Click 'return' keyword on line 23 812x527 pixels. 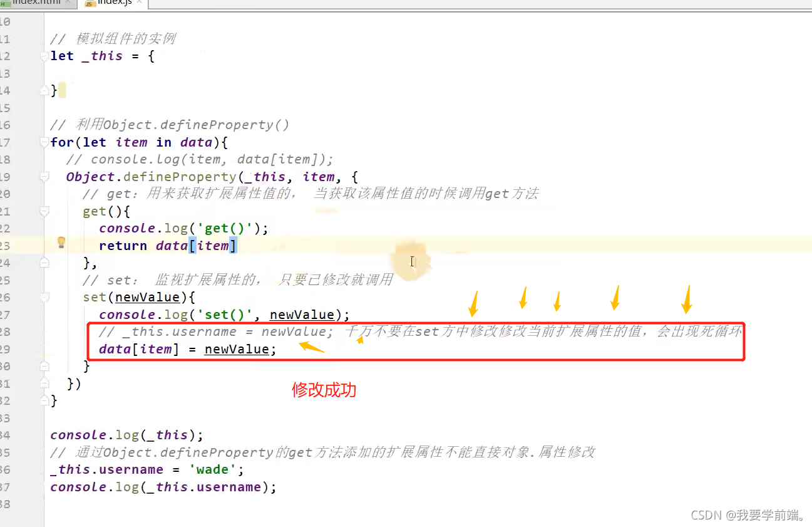(123, 246)
